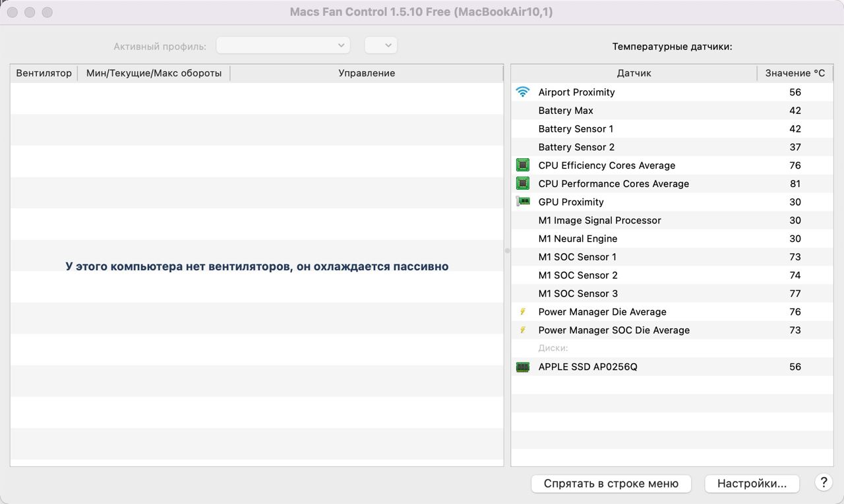Screen dimensions: 844x504
Task: Select the M1 Image Signal Processor row
Action: [672, 221]
